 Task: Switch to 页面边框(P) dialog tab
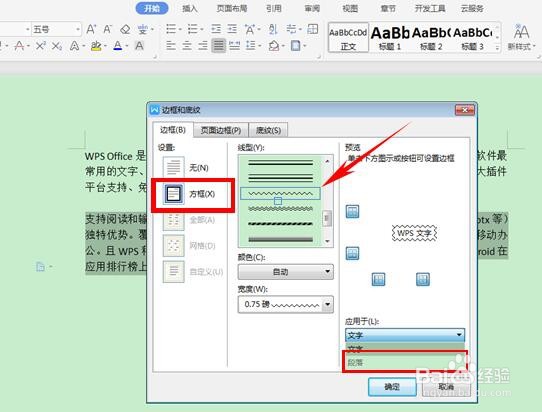[221, 130]
